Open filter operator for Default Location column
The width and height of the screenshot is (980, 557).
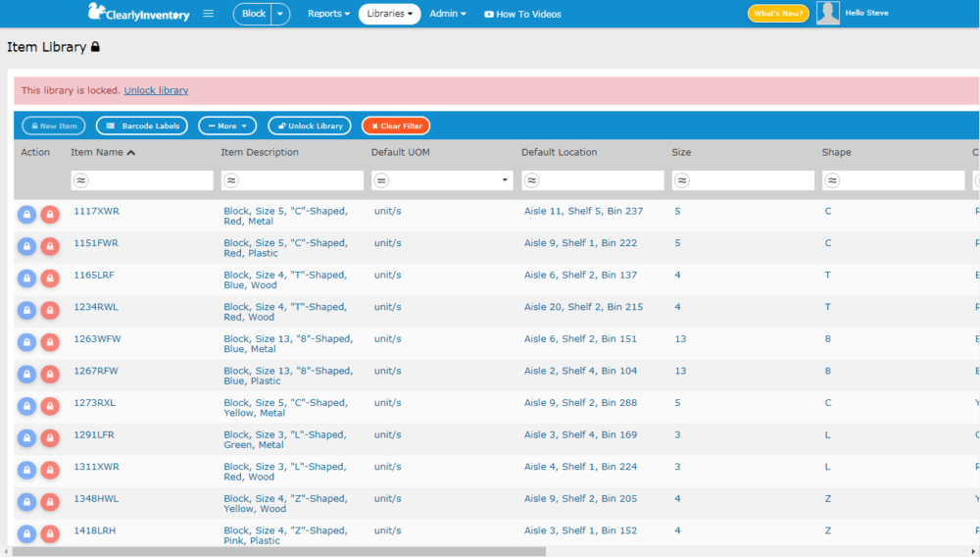(x=532, y=180)
